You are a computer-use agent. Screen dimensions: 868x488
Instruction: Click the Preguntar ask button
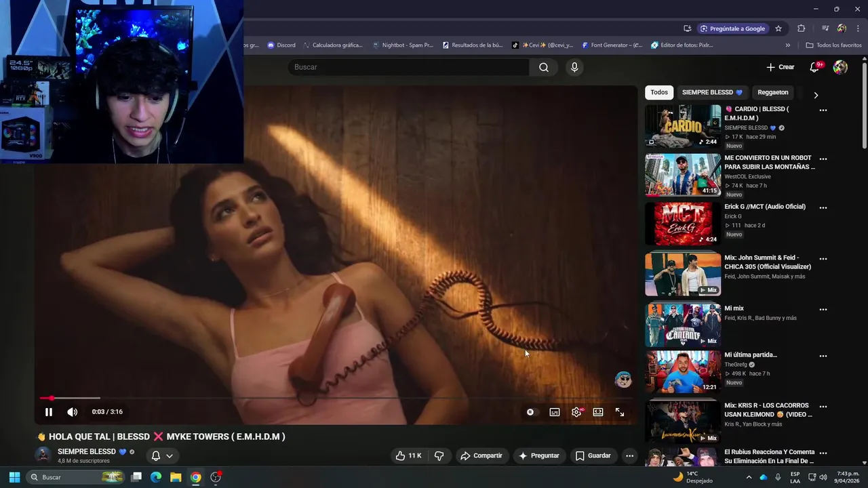click(539, 455)
